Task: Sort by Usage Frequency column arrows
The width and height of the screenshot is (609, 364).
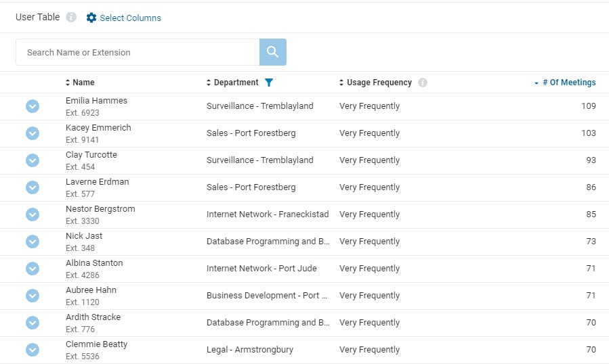Action: click(x=341, y=83)
